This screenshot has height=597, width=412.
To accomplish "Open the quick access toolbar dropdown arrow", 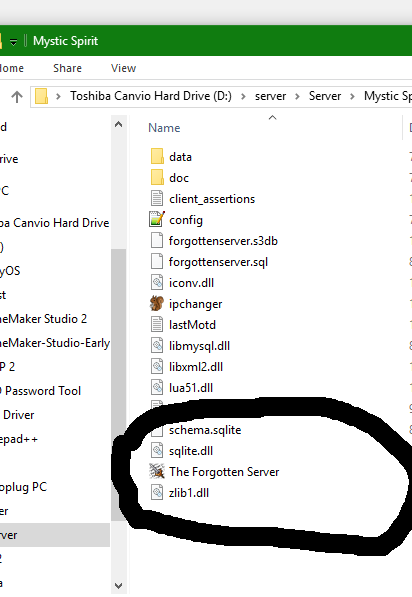I will (x=13, y=42).
